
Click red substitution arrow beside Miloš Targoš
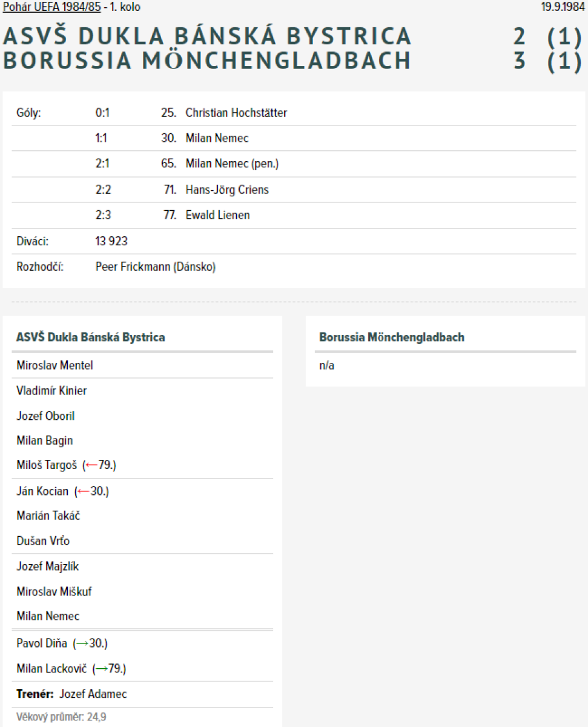coord(90,466)
